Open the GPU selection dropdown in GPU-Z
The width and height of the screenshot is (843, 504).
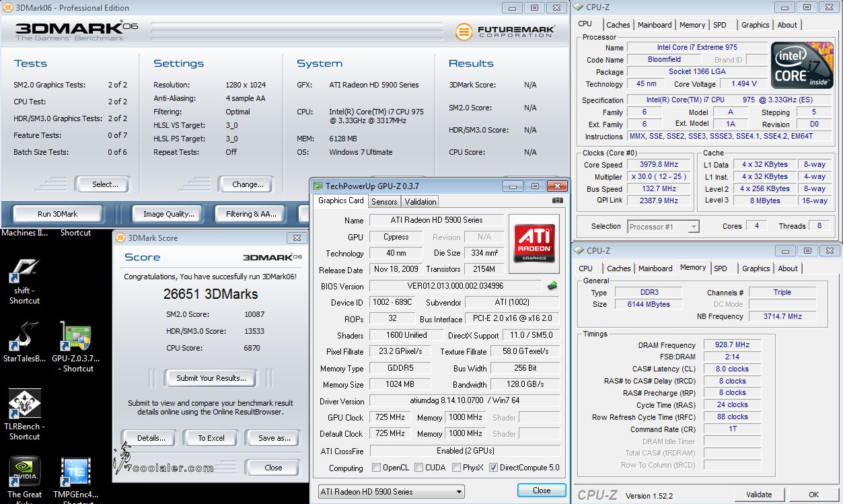click(390, 492)
